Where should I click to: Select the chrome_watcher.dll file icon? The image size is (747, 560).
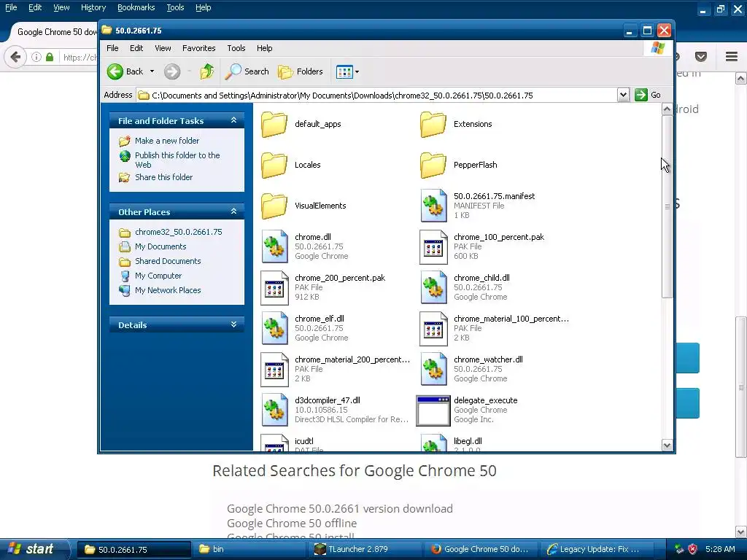(x=433, y=370)
